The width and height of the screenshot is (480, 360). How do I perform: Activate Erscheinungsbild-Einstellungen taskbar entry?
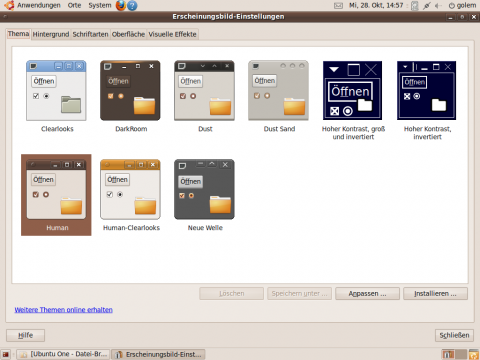click(x=158, y=354)
